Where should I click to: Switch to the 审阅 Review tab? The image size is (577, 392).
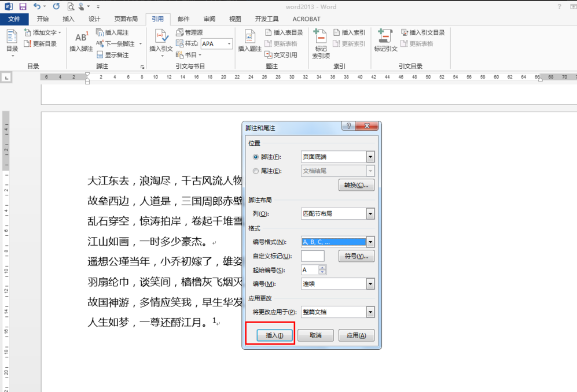210,19
